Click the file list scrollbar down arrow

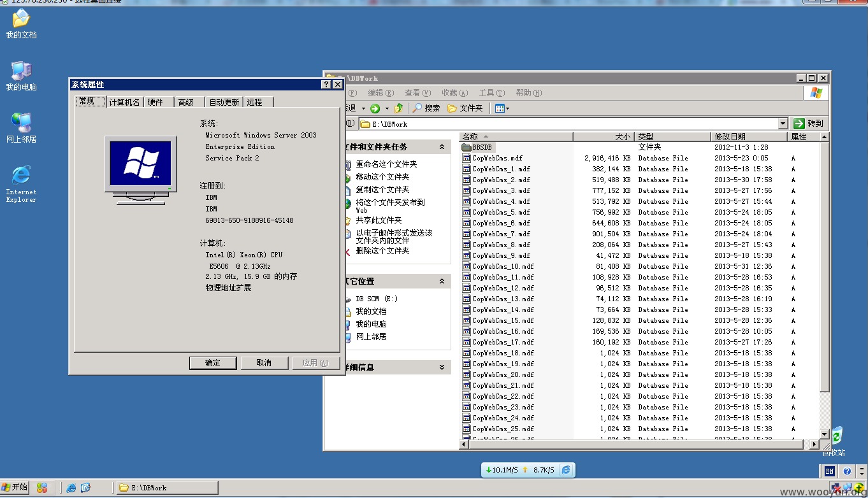824,434
